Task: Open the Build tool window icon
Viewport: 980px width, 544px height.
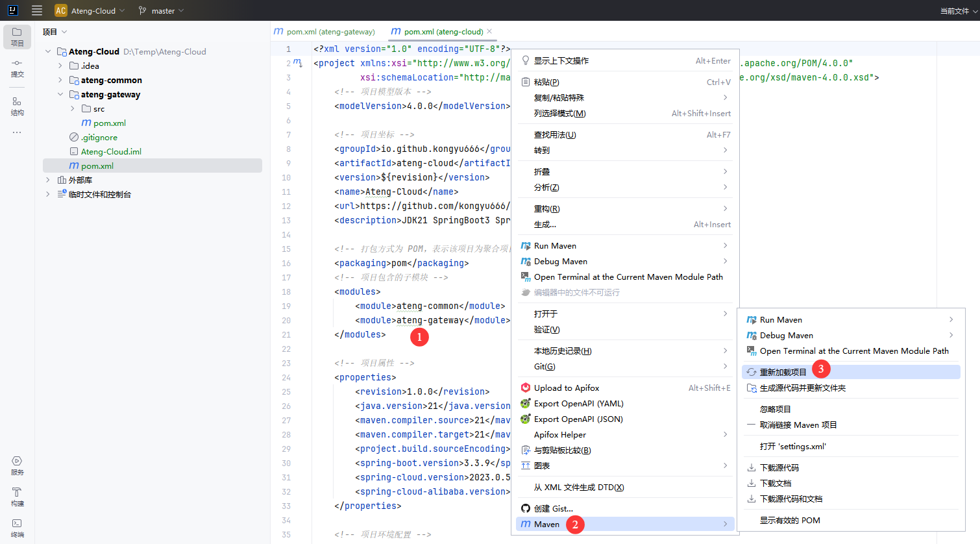Action: [17, 497]
